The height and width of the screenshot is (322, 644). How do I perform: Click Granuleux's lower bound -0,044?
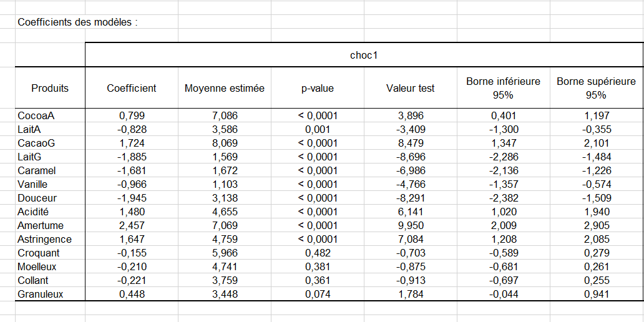[x=504, y=294]
